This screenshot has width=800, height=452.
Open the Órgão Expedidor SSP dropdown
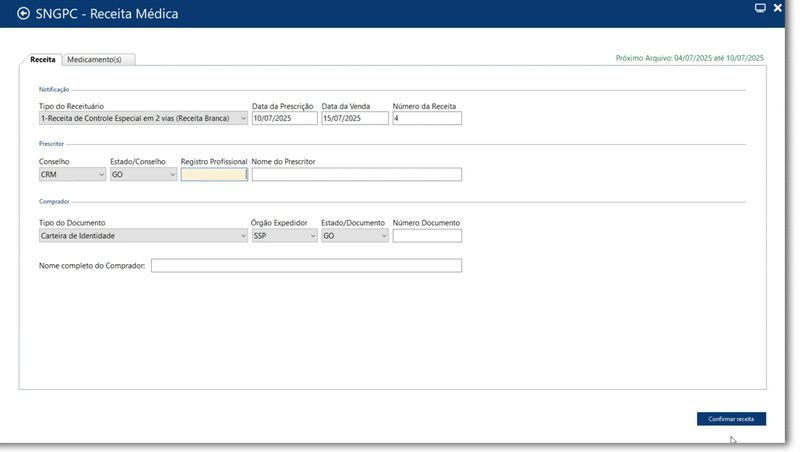click(x=285, y=236)
